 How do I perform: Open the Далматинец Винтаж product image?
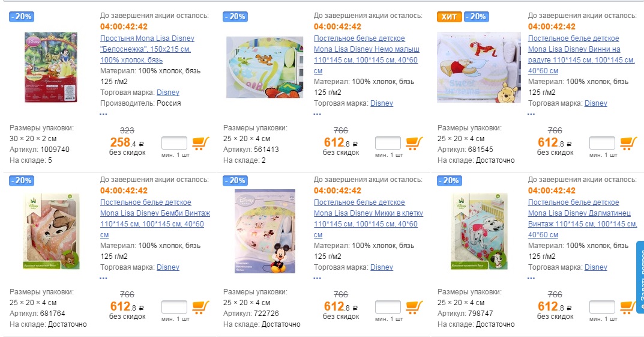click(x=479, y=231)
